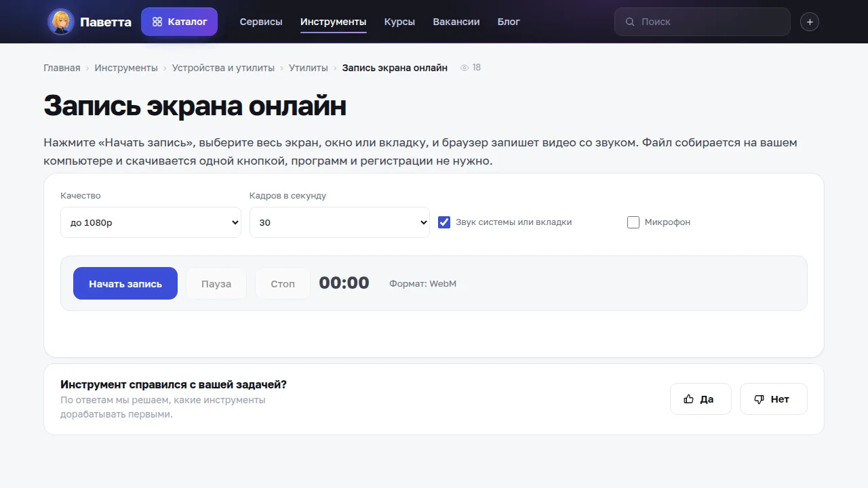Focus the Поиск search field

coord(703,22)
